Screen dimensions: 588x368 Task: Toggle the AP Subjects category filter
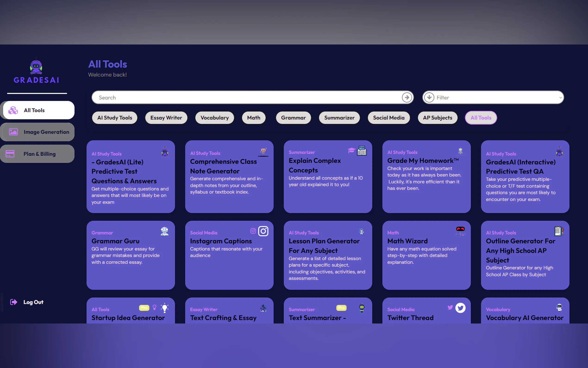pos(437,118)
